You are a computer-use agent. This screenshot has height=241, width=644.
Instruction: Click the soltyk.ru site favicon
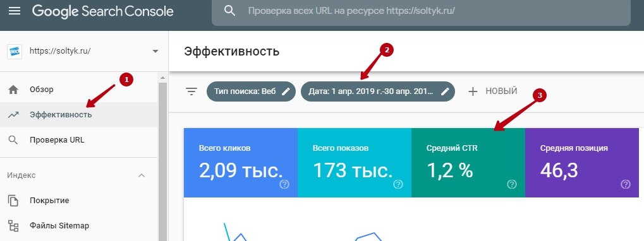click(15, 51)
